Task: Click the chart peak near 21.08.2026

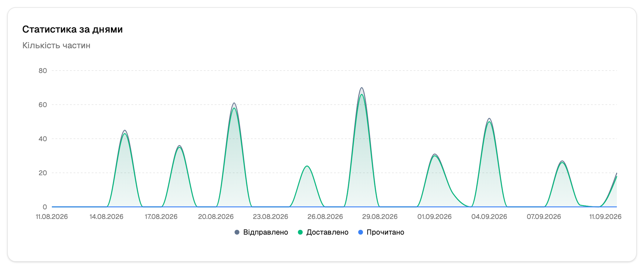Action: click(234, 103)
